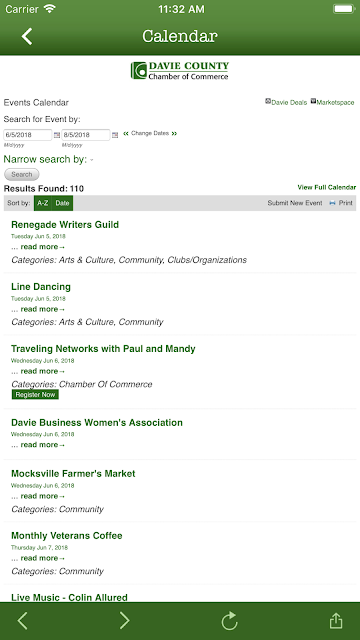Click the start date field 6/5/2018

(28, 135)
